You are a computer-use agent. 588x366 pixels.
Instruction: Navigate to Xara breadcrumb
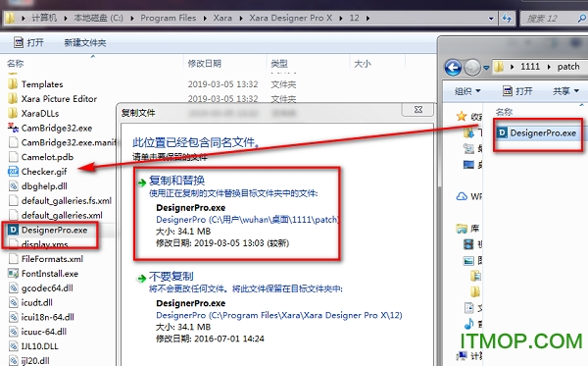pos(222,18)
